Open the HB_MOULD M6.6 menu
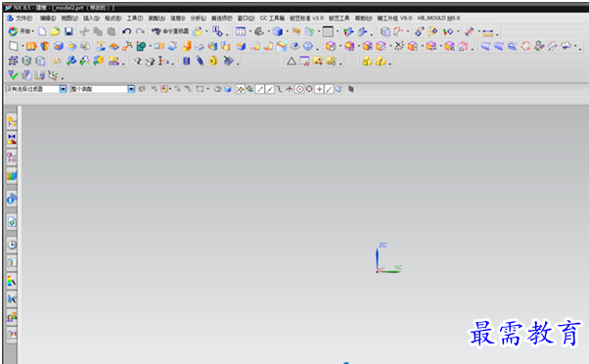 click(x=438, y=18)
